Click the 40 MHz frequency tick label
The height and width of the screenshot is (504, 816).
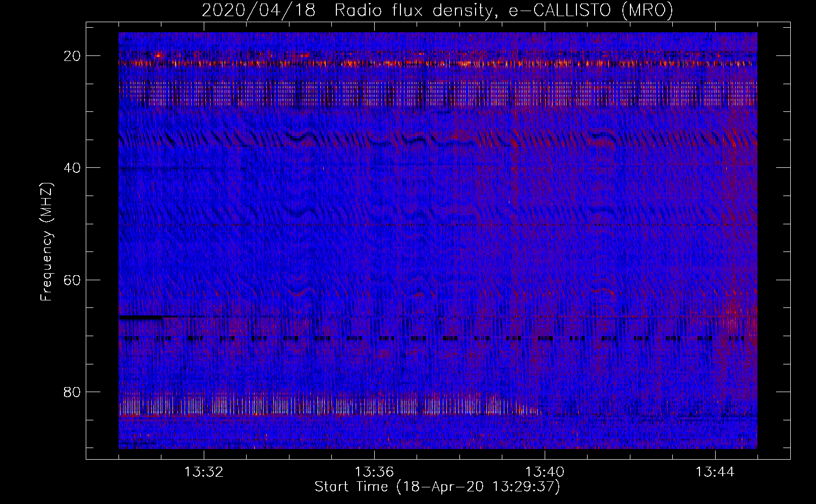tap(73, 168)
